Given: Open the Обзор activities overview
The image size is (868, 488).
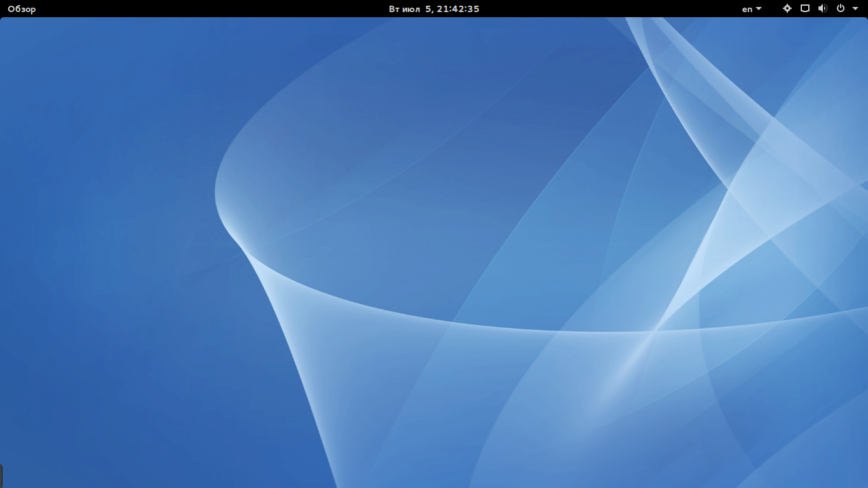Looking at the screenshot, I should point(22,9).
